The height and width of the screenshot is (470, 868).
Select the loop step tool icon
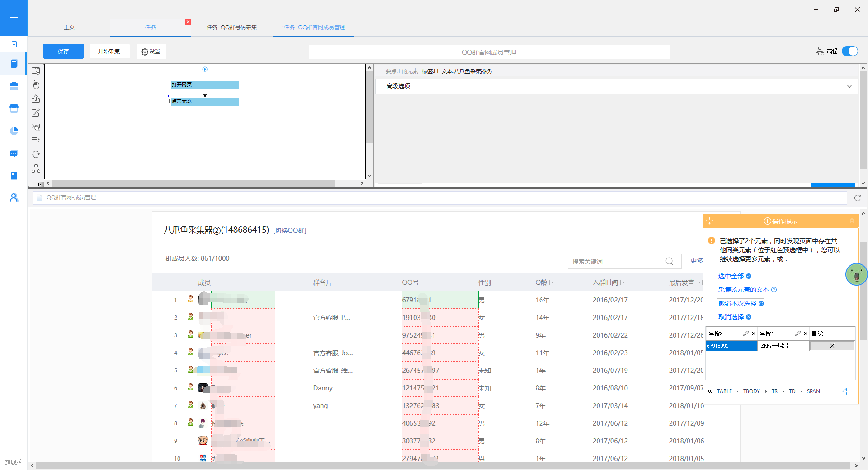[36, 155]
